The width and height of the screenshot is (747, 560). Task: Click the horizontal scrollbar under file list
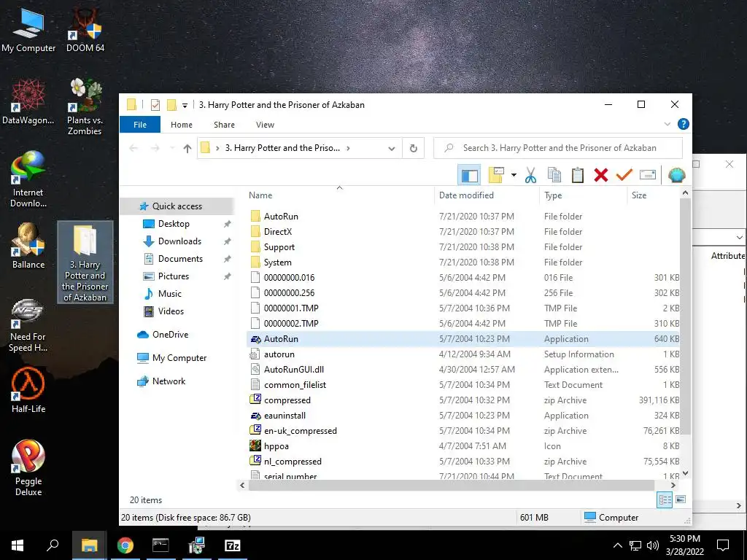[x=451, y=485]
